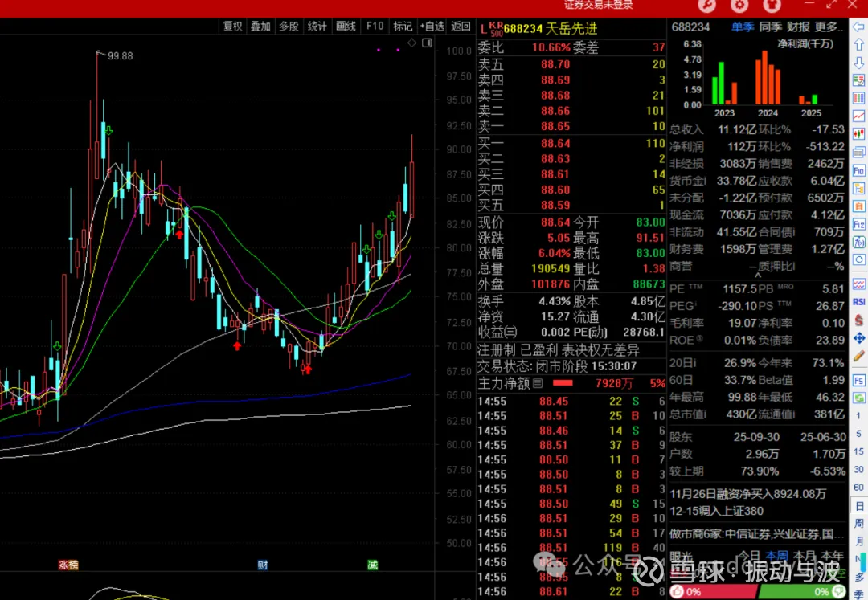
Task: Expand the small caret below 商誉 row
Action: pos(758,275)
